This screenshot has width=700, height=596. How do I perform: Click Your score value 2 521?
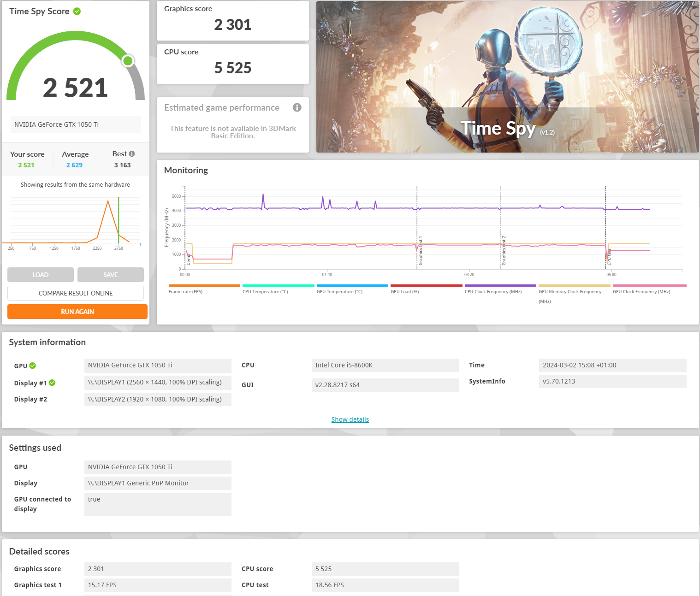point(26,165)
